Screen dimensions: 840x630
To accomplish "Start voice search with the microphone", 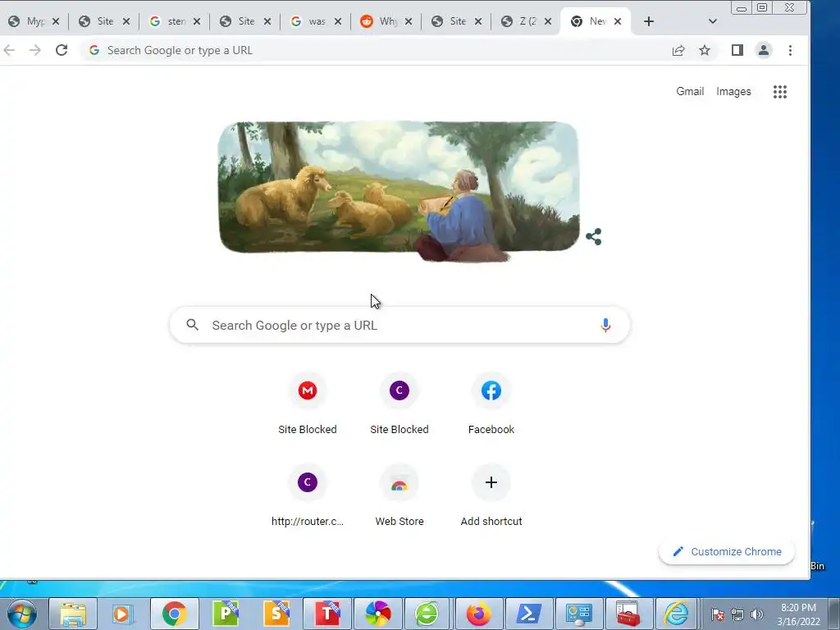I will pos(605,325).
